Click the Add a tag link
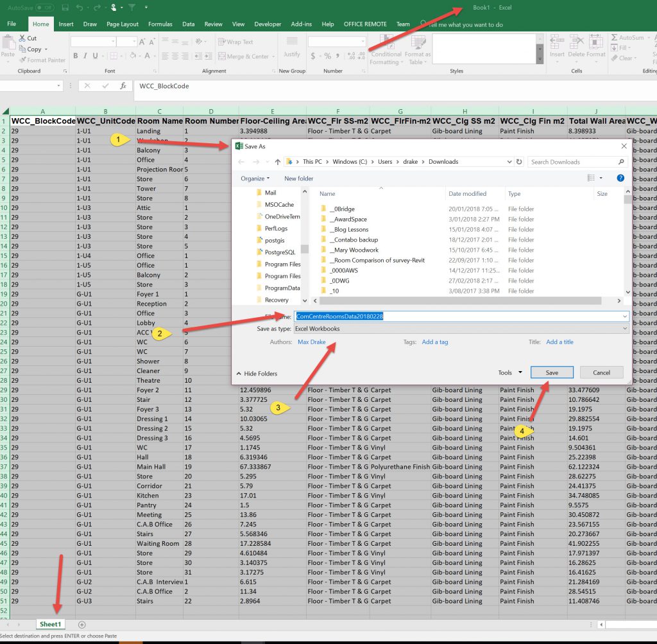Screen dimensions: 657x644 point(434,342)
